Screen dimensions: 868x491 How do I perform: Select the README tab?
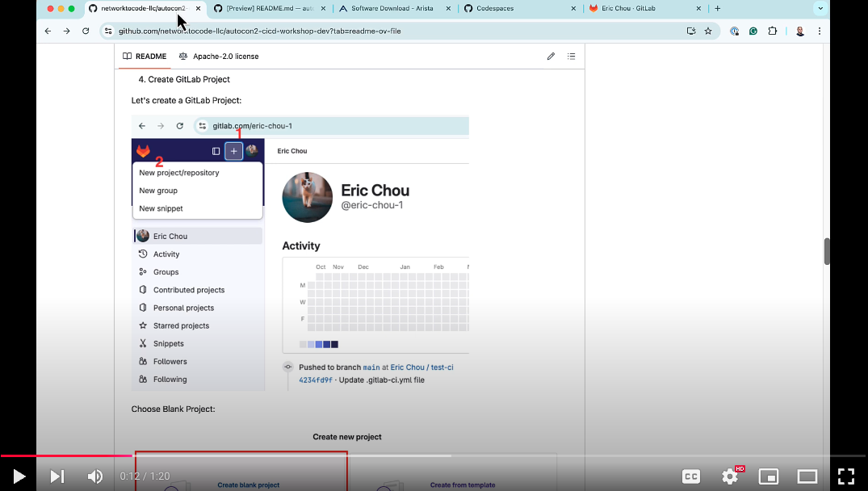point(145,57)
